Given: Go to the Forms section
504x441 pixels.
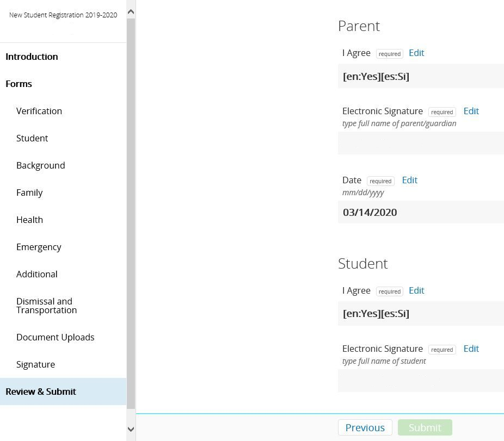Looking at the screenshot, I should tap(19, 84).
